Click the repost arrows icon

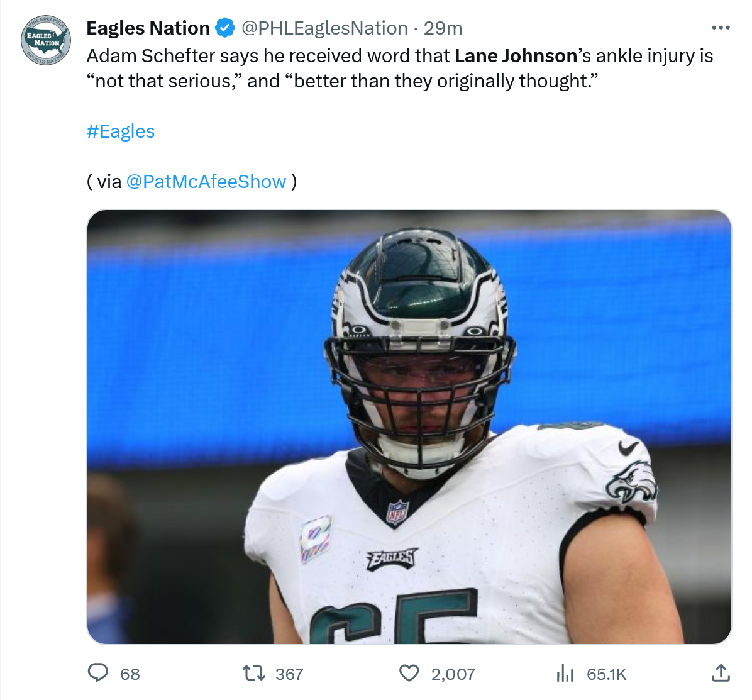[x=253, y=674]
